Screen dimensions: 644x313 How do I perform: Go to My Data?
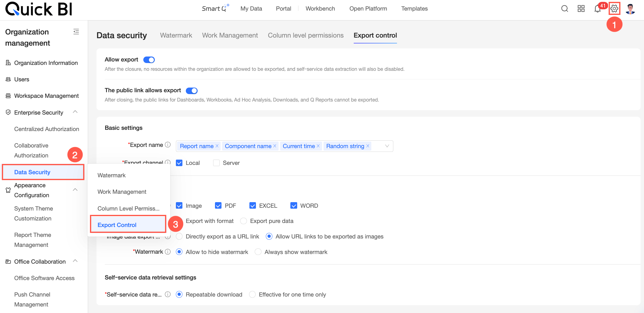coord(251,9)
